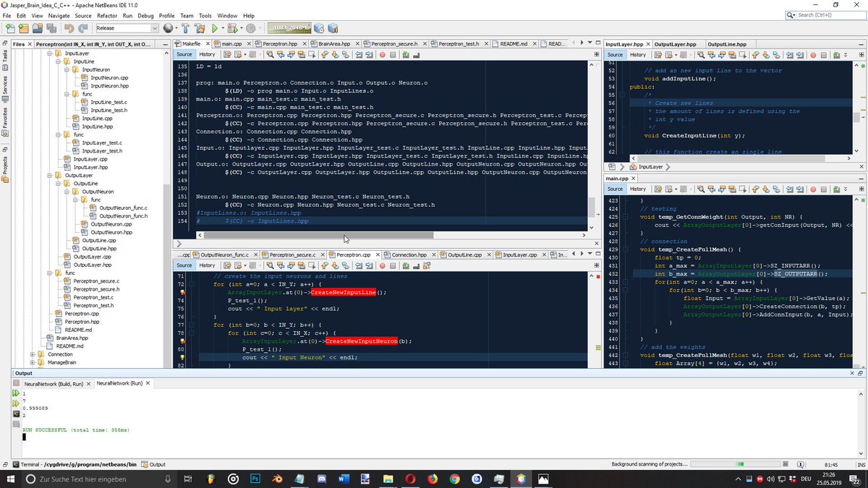Click the Build Project hammer icon
The image size is (868, 488).
(x=184, y=28)
